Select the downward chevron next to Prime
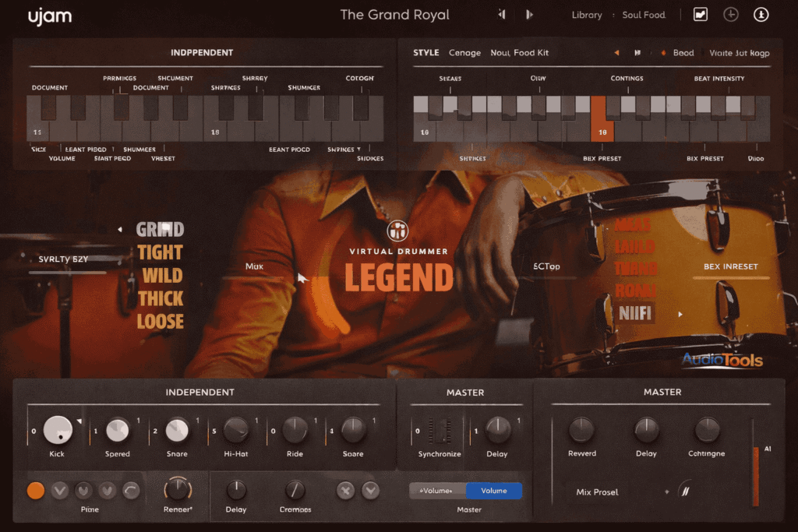 (59, 491)
